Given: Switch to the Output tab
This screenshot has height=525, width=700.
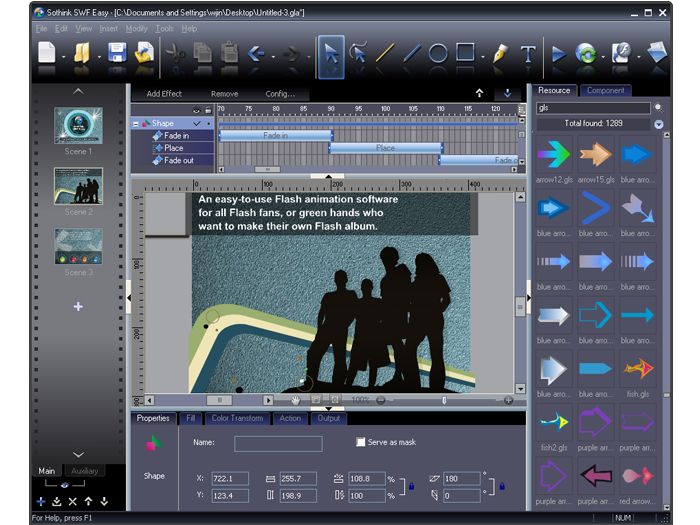Looking at the screenshot, I should tap(329, 418).
